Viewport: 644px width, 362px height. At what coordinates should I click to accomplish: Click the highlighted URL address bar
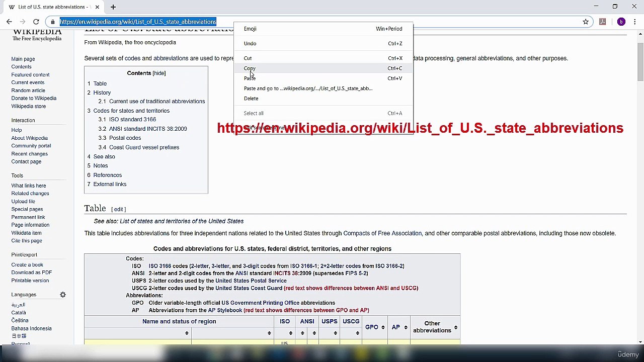pyautogui.click(x=138, y=22)
